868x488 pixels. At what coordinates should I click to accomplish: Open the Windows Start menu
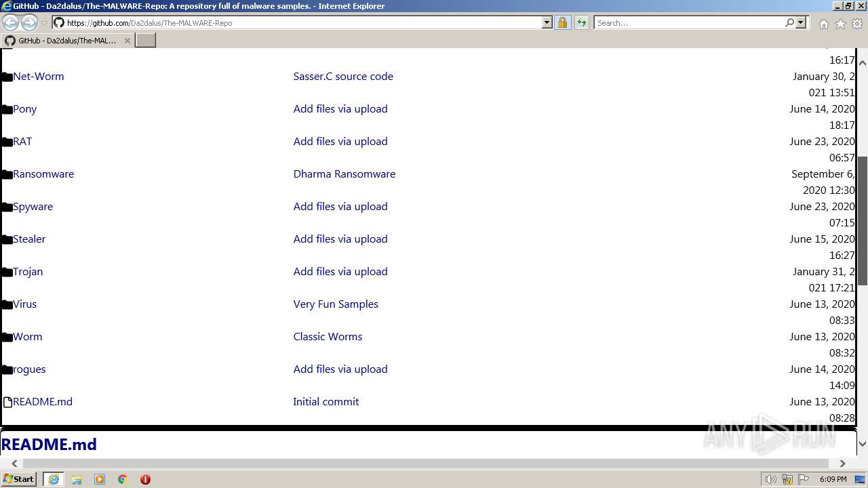tap(19, 479)
